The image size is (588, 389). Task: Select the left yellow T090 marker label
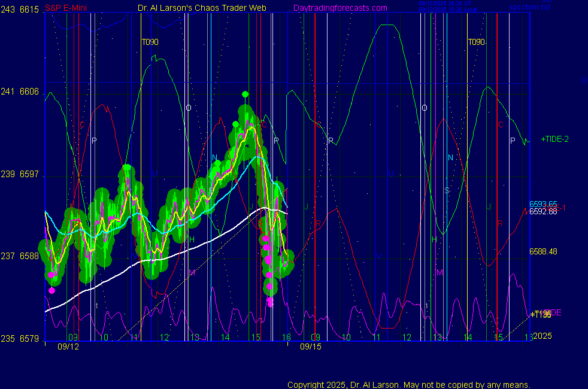coord(150,42)
